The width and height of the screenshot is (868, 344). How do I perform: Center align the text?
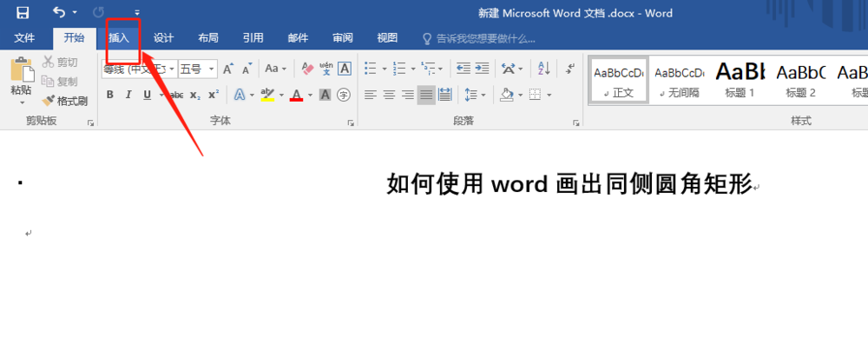tap(389, 96)
